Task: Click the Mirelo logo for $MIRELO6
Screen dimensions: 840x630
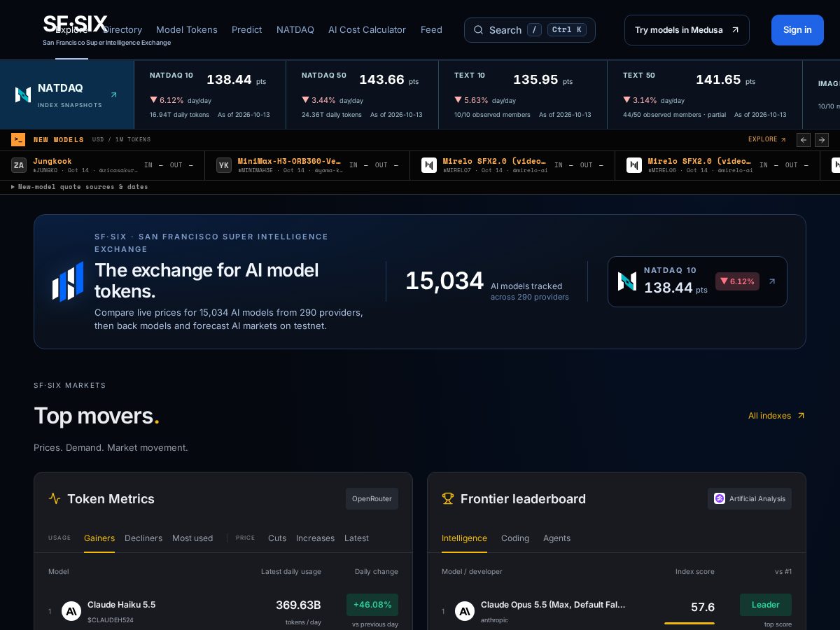Action: (x=634, y=165)
